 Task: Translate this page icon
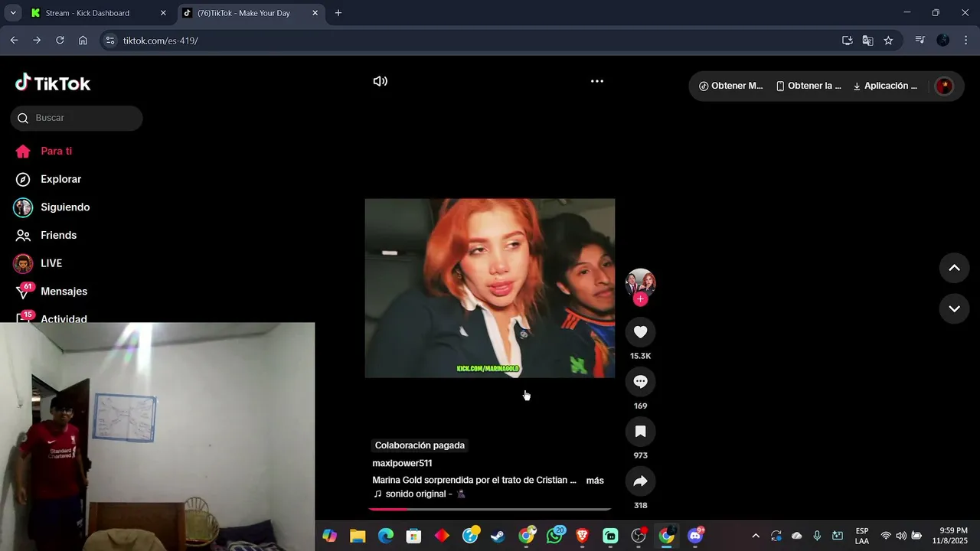867,41
